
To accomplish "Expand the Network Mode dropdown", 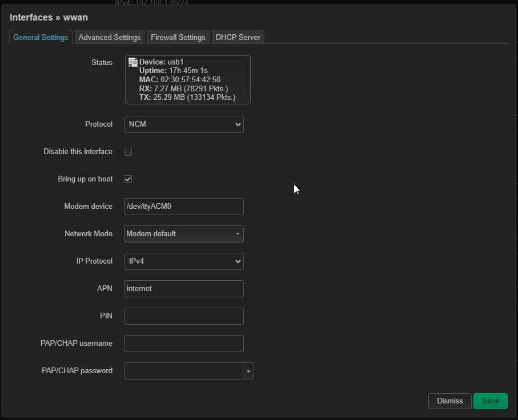I will coord(183,234).
